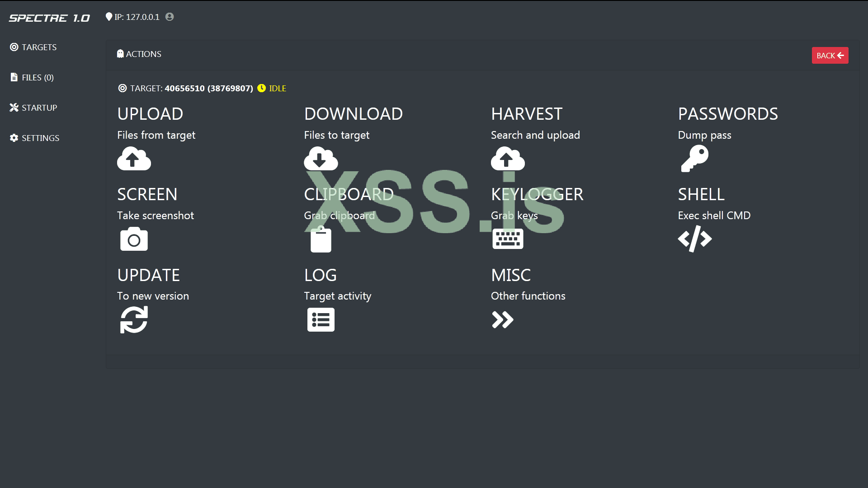This screenshot has width=868, height=488.
Task: Click the Shell code brackets icon
Action: point(694,239)
